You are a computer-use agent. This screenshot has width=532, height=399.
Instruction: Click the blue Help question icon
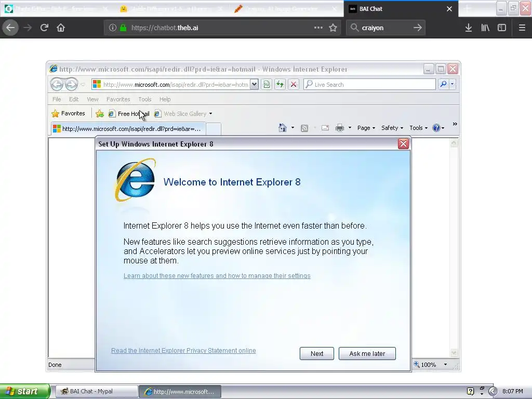[436, 128]
